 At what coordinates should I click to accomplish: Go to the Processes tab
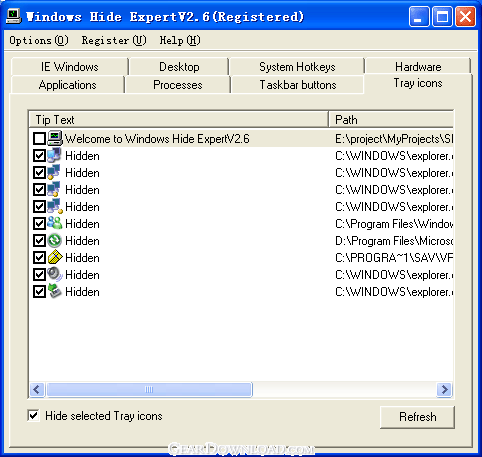coord(178,85)
